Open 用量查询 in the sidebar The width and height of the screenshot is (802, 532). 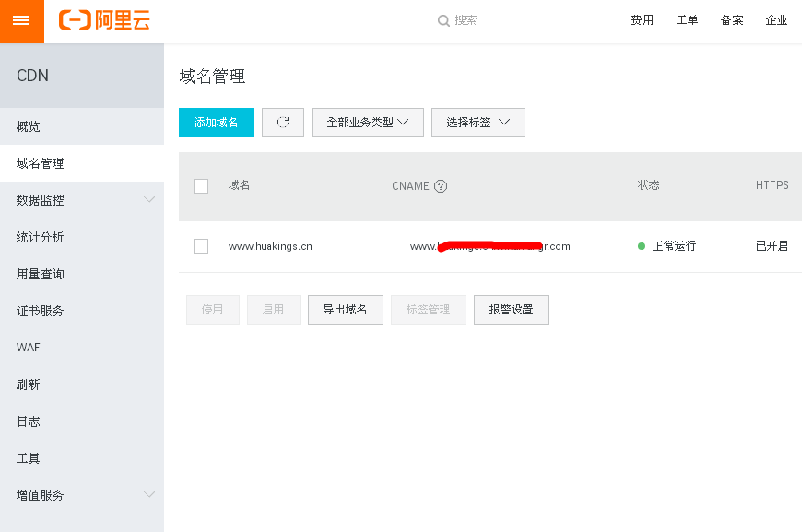coord(82,274)
